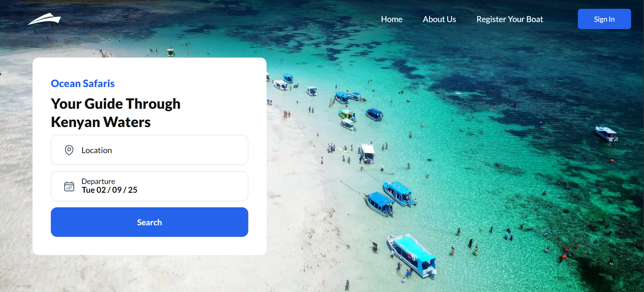
Task: Click the pair of moored blue boats
Action: click(x=389, y=199)
